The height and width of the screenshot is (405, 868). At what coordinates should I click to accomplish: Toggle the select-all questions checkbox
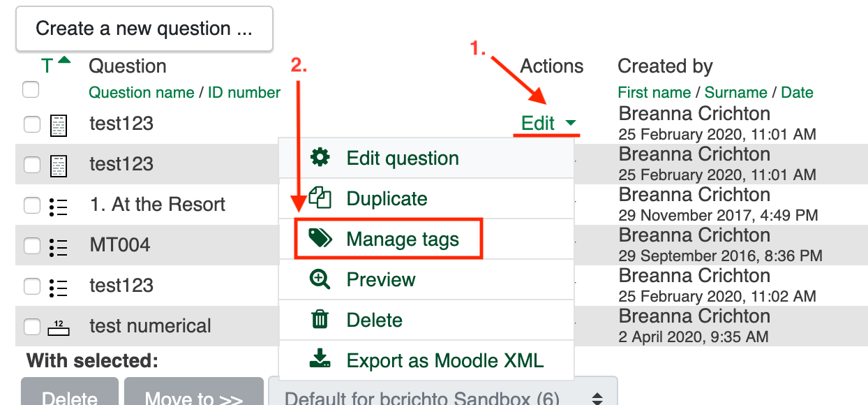31,89
